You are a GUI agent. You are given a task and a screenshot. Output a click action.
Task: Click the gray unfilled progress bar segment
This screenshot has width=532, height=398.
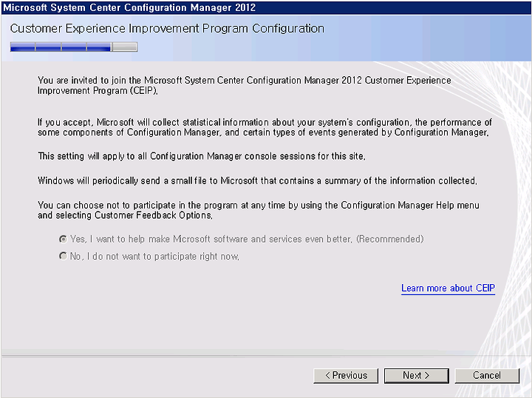point(125,47)
